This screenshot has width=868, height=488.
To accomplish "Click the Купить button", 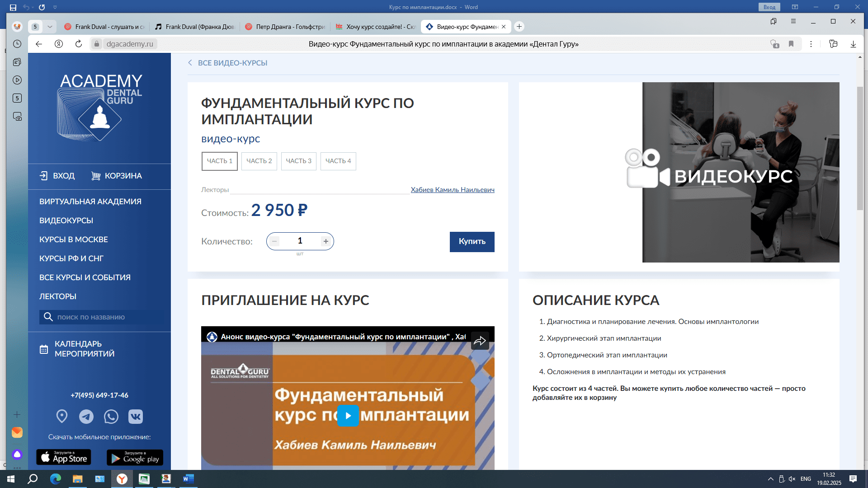I will (472, 242).
